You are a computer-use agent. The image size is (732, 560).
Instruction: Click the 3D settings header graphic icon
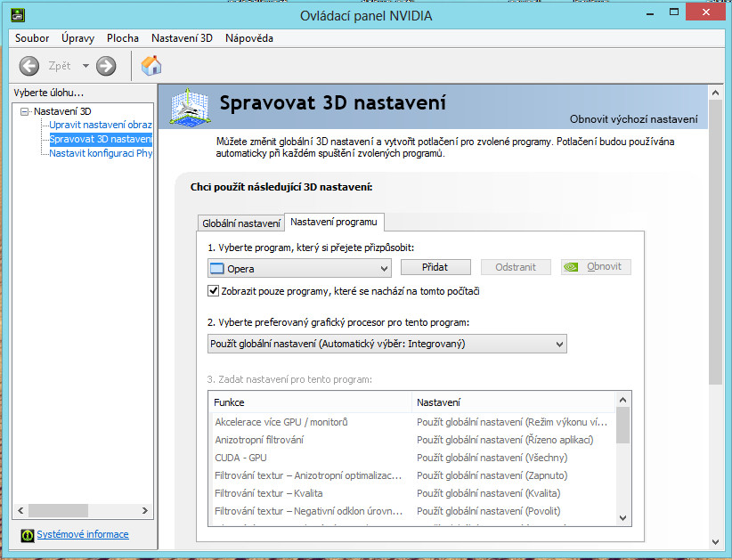coord(189,107)
